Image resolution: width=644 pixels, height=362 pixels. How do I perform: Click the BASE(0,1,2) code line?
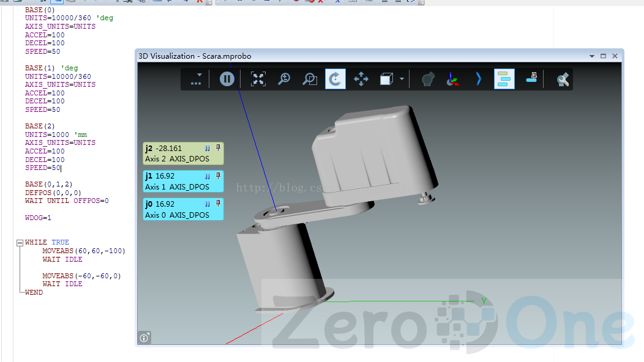[48, 184]
